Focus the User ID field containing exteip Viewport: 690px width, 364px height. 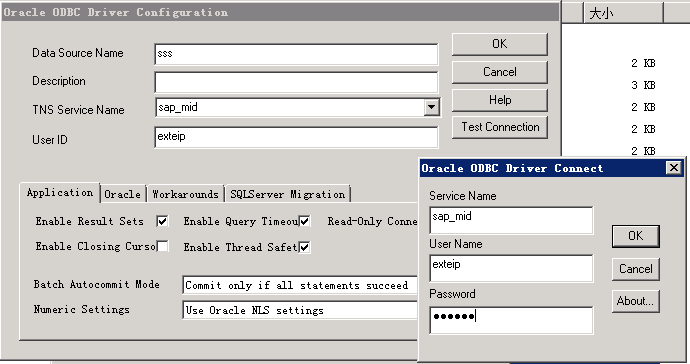(x=296, y=137)
